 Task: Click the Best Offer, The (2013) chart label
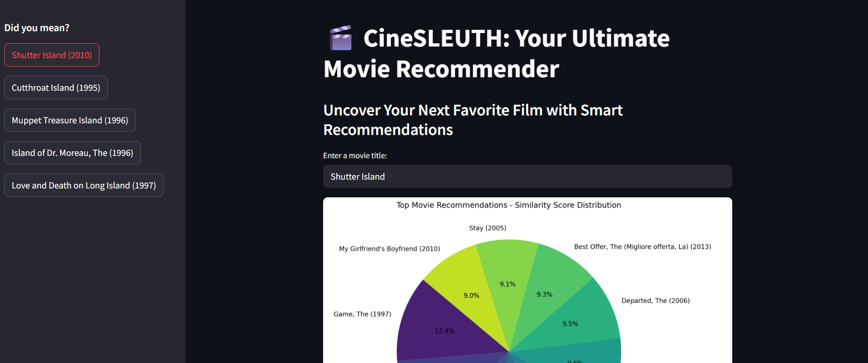point(643,247)
